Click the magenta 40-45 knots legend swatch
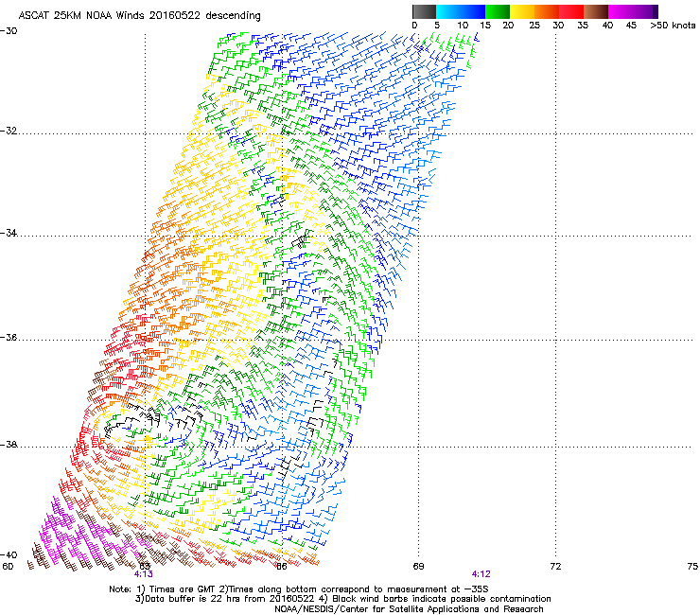This screenshot has width=700, height=615. (x=621, y=11)
